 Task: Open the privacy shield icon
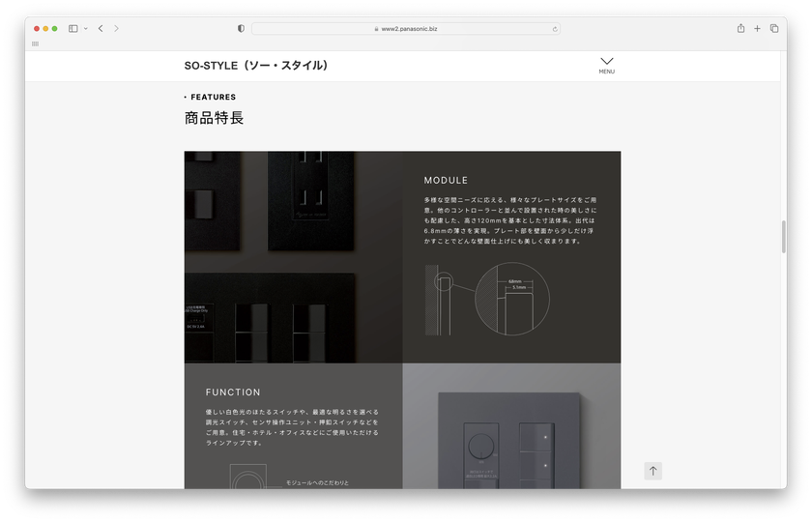coord(241,28)
